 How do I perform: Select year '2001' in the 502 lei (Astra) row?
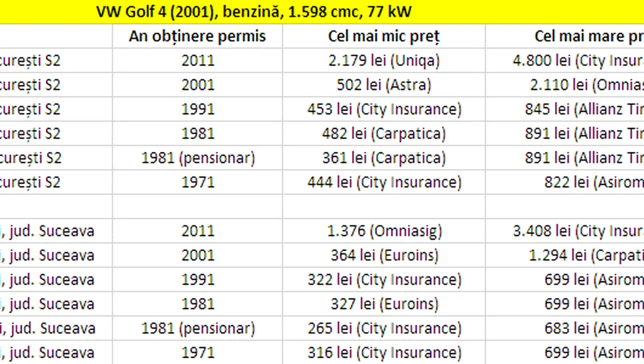198,85
